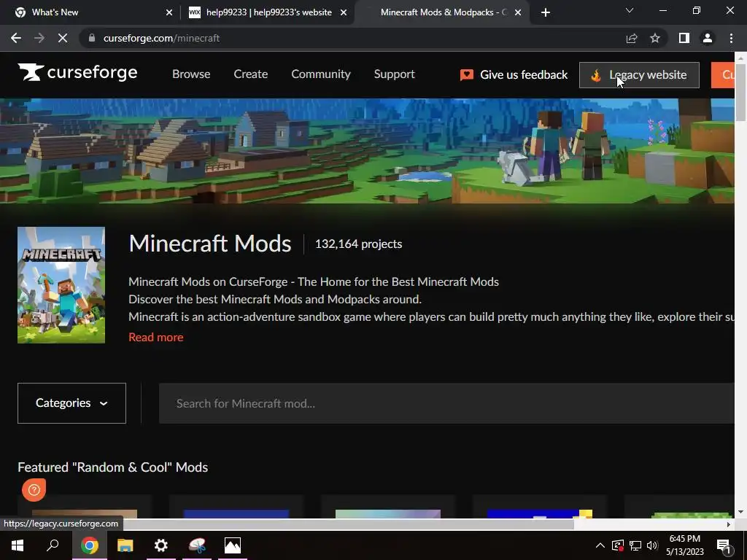Go back using browser back arrow
The height and width of the screenshot is (560, 747).
(16, 38)
